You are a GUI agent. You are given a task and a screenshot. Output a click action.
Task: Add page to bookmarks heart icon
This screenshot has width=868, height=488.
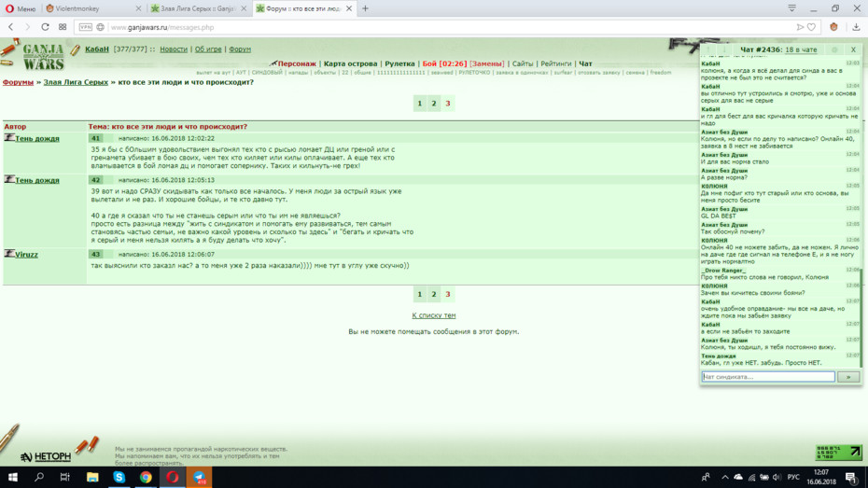coord(812,27)
